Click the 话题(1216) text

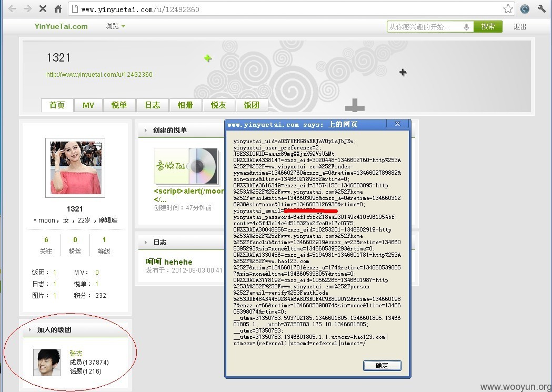[x=85, y=371]
